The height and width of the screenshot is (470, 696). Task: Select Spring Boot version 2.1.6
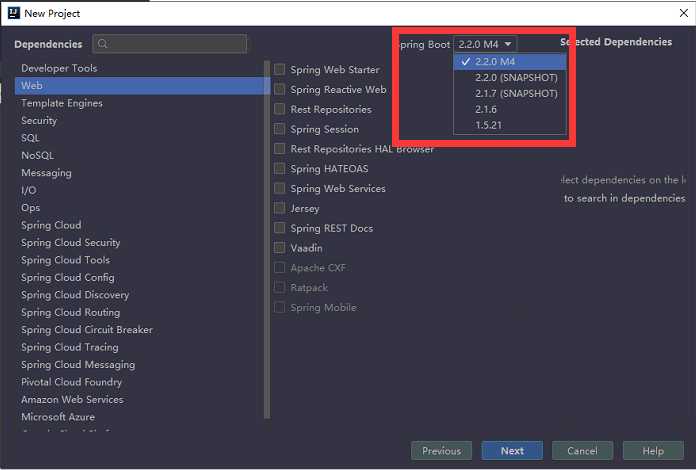tap(510, 110)
